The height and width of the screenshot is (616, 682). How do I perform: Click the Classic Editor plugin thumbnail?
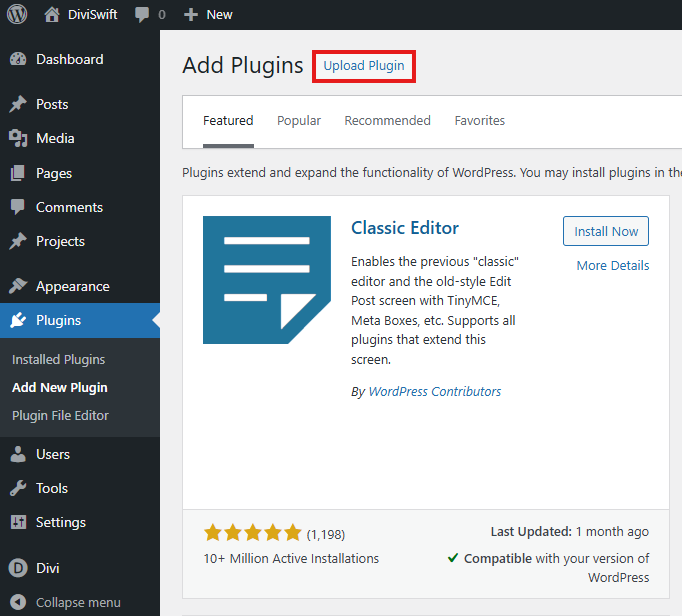point(267,280)
